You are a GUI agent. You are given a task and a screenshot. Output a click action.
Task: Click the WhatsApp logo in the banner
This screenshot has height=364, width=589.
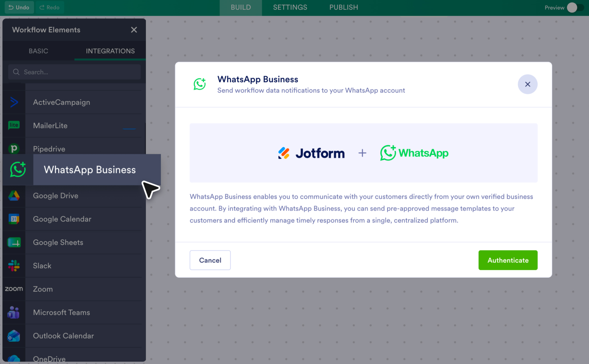(414, 153)
